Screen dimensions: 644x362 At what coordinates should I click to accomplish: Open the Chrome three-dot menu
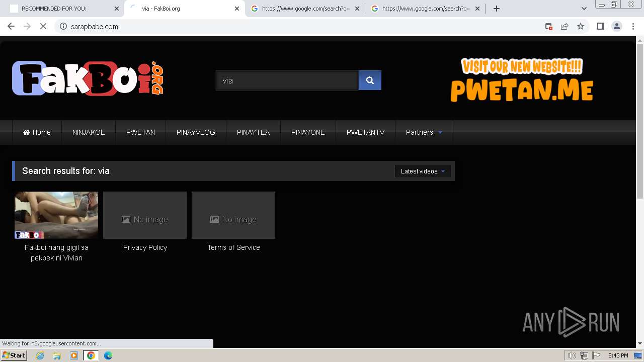point(633,27)
